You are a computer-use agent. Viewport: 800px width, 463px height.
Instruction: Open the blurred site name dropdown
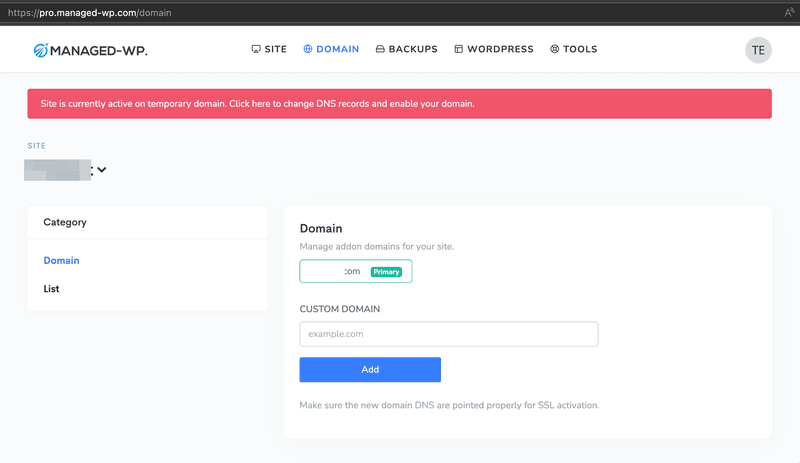coord(58,170)
